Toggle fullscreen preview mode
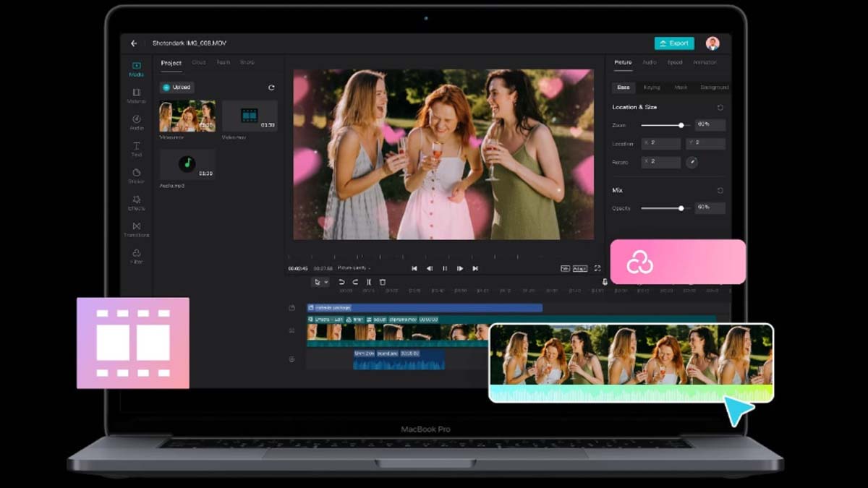The height and width of the screenshot is (488, 868). (597, 268)
